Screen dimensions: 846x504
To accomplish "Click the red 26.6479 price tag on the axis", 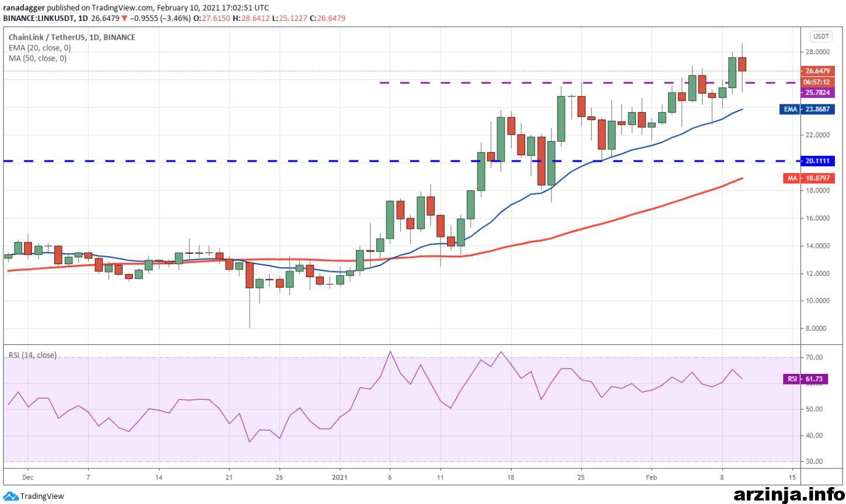I will [817, 71].
